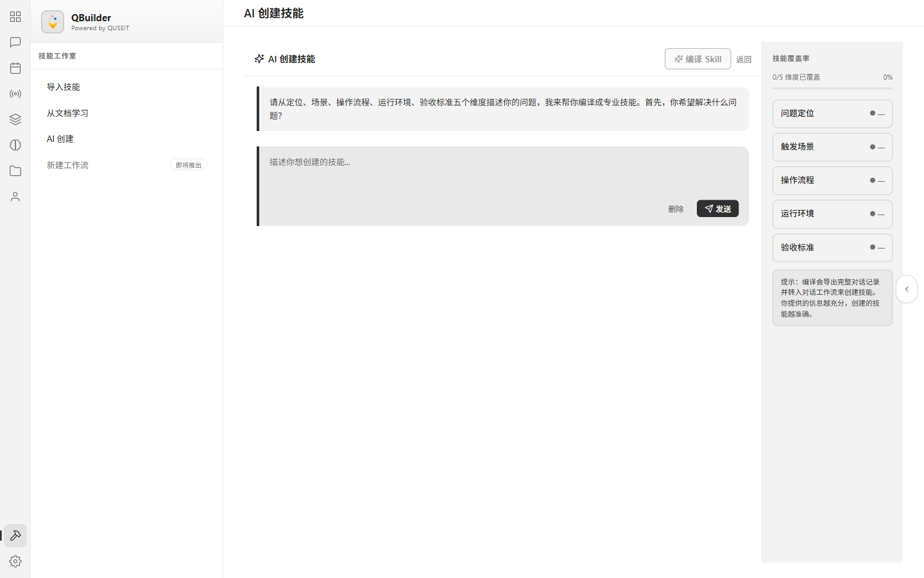
Task: Open the broadcast signal icon in sidebar
Action: coord(15,94)
